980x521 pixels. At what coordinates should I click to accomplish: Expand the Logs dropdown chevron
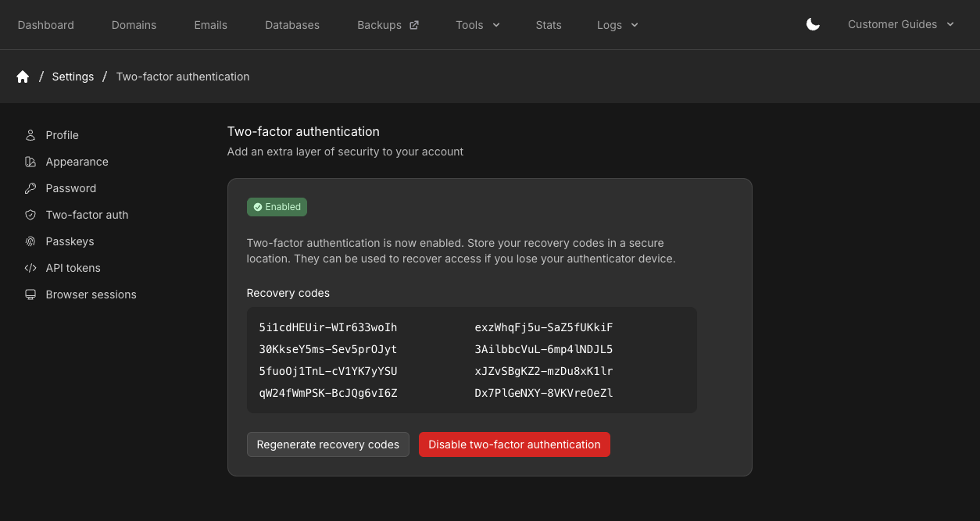click(635, 25)
